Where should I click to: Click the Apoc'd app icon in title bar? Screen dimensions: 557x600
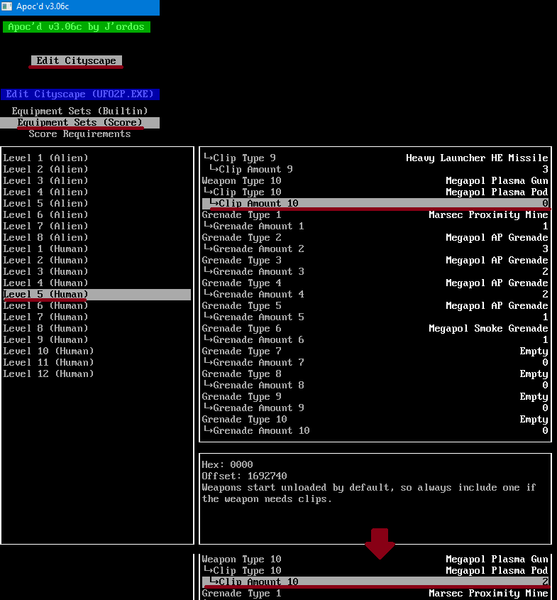[7, 7]
